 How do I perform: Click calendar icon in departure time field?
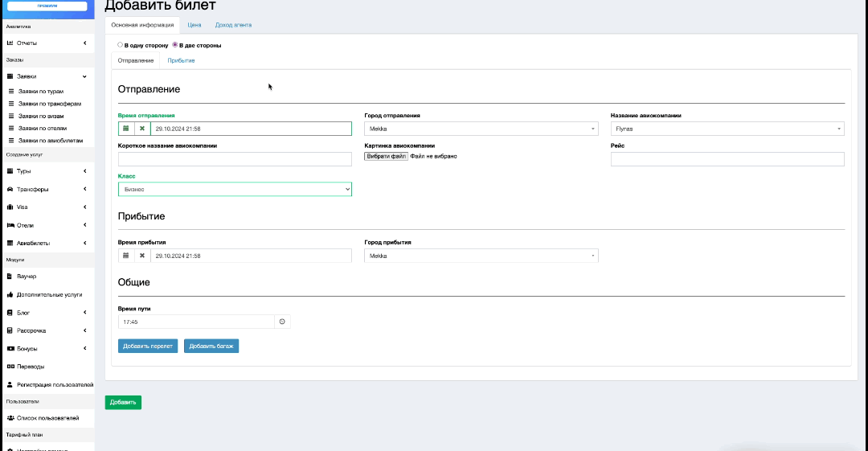click(126, 129)
